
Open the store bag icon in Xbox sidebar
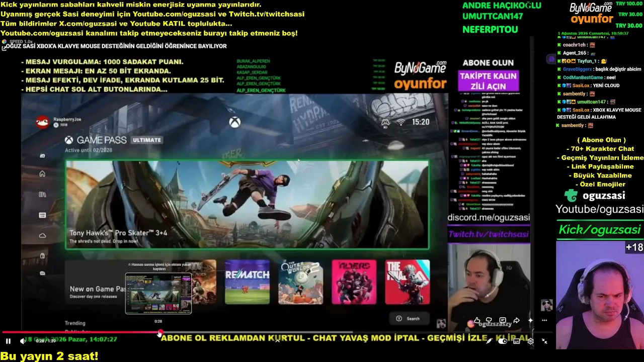(42, 256)
